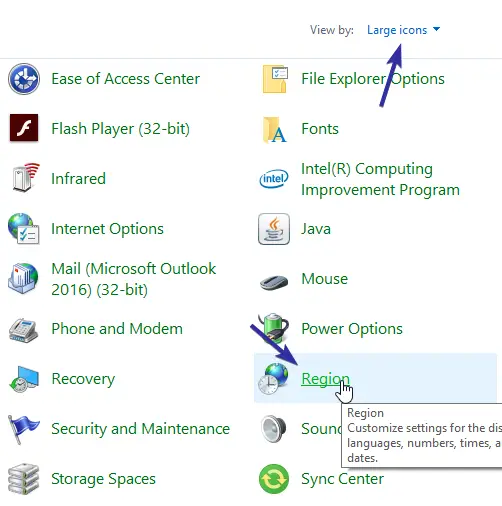The height and width of the screenshot is (506, 502).
Task: Click the Java coffee cup icon
Action: click(x=274, y=229)
